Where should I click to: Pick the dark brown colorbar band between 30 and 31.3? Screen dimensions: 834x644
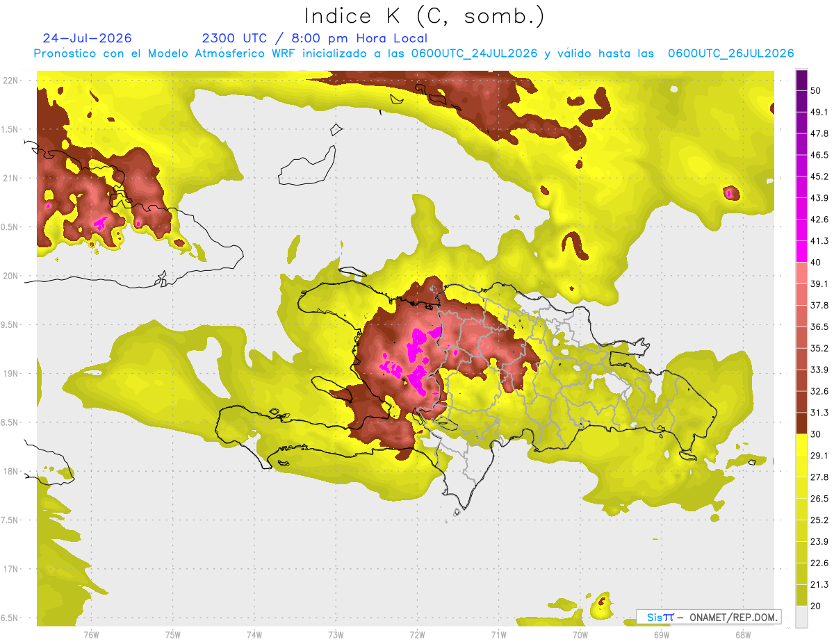(x=801, y=423)
